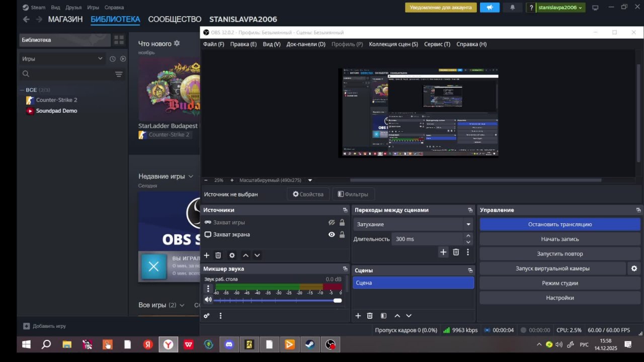
Task: Switch to МАГАЗИН tab in Steam
Action: click(65, 19)
